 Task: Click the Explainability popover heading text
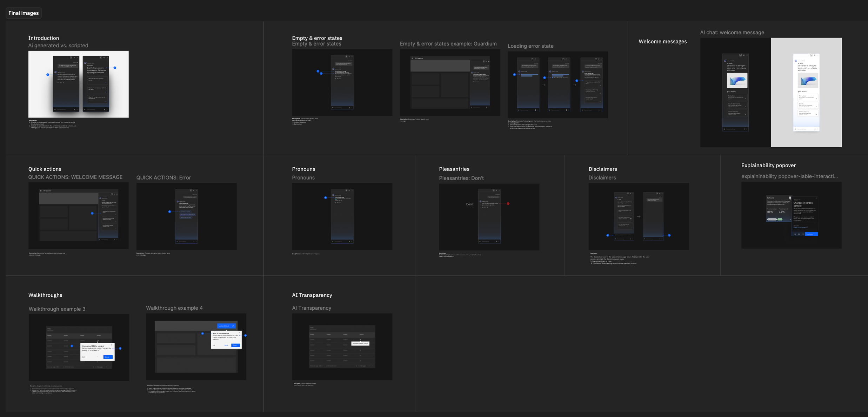tap(768, 166)
